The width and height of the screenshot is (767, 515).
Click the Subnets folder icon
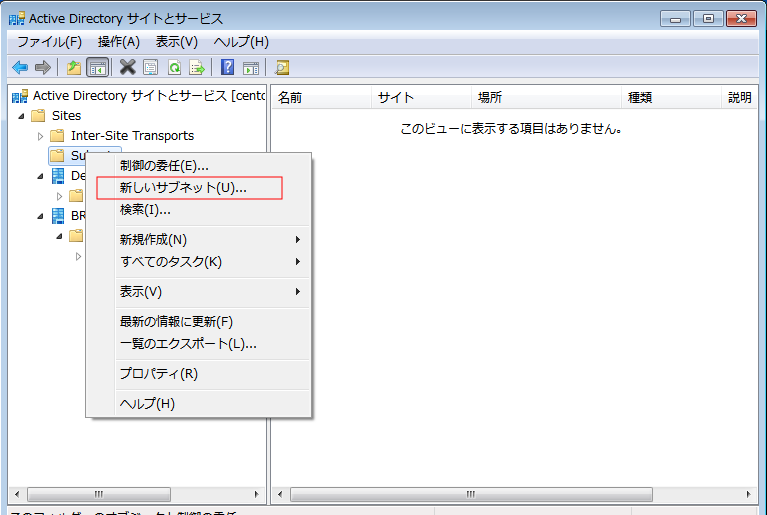click(57, 156)
